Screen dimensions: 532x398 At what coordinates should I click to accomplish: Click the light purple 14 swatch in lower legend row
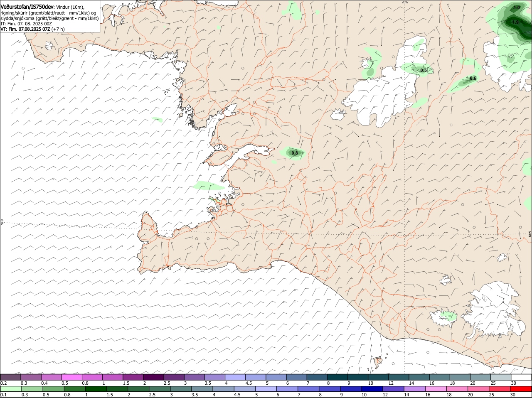pyautogui.click(x=414, y=389)
